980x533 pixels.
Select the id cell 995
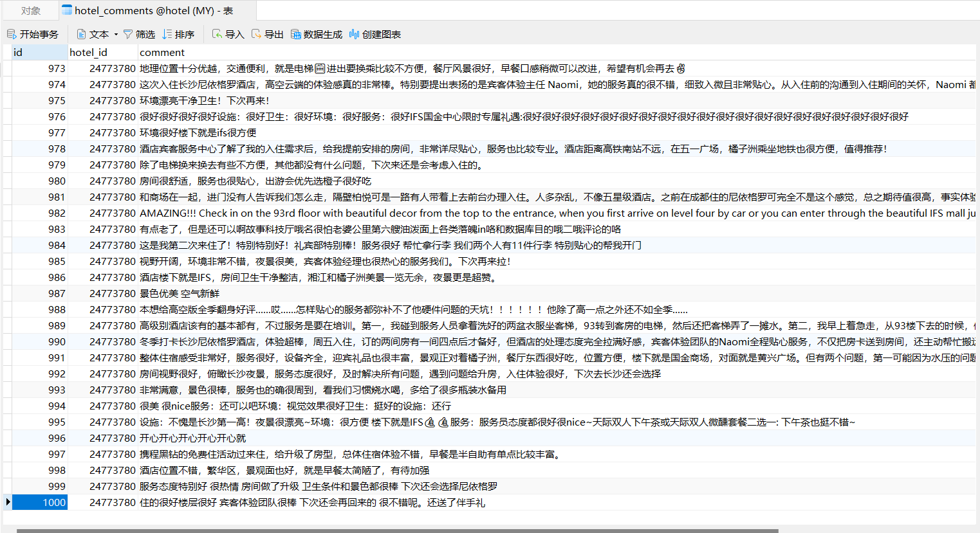click(40, 422)
